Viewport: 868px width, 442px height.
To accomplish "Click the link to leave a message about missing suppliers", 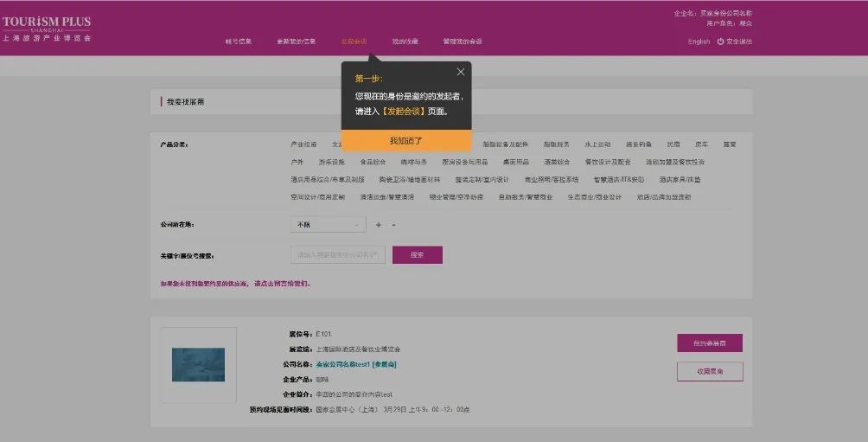I will coord(283,284).
